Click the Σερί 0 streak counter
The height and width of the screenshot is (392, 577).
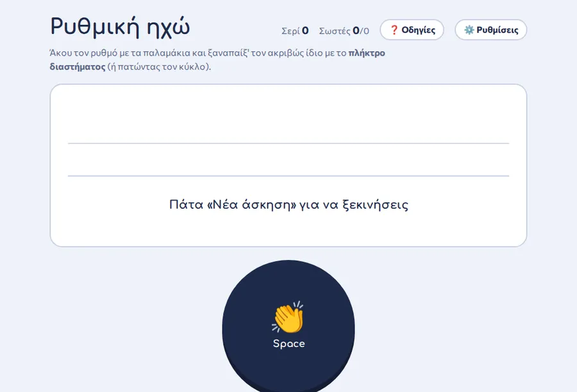pos(295,31)
